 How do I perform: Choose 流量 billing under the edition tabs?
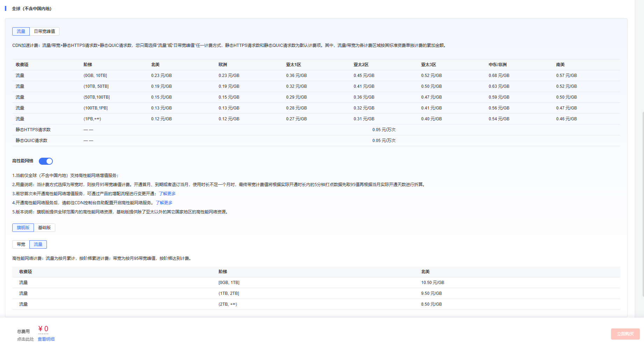tap(38, 244)
